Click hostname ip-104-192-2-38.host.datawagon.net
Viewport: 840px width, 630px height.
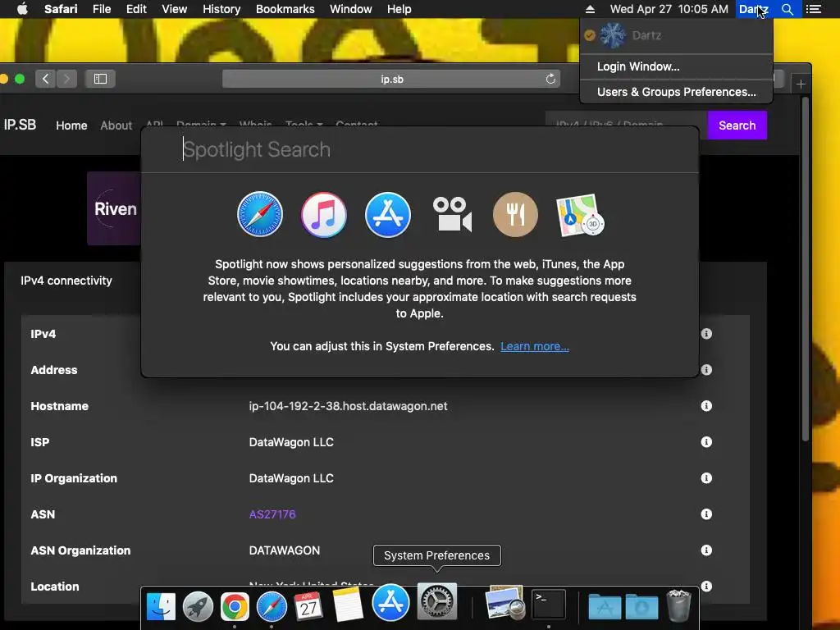[348, 406]
